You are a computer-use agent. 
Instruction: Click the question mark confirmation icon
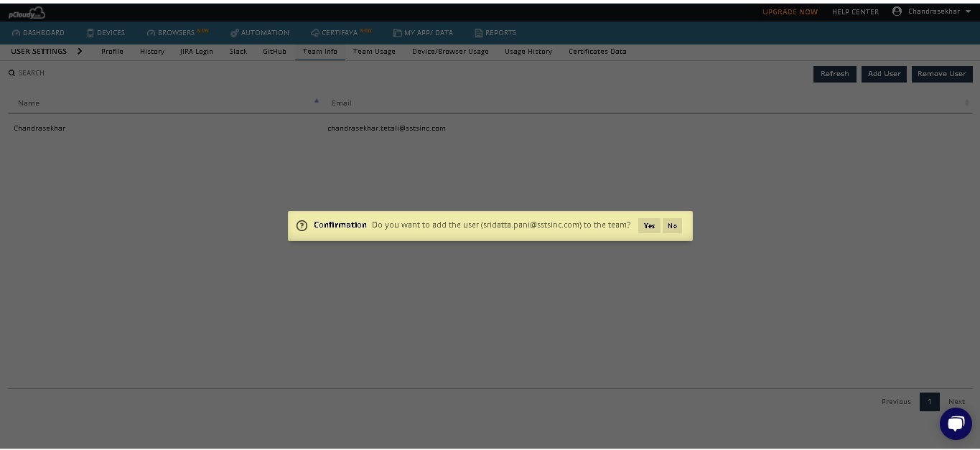[x=302, y=225]
